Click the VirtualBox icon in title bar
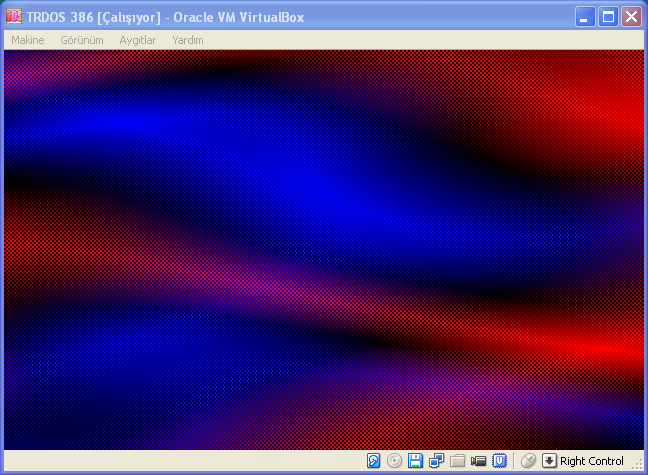 14,16
